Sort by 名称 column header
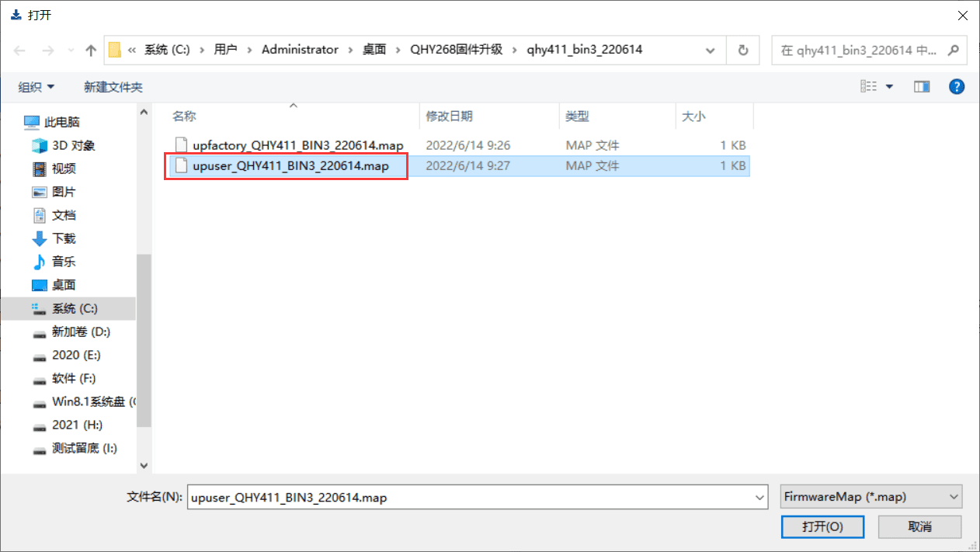Viewport: 980px width, 552px height. pyautogui.click(x=184, y=116)
